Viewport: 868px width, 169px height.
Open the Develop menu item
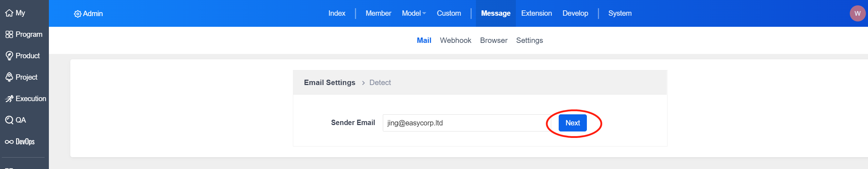(x=575, y=13)
